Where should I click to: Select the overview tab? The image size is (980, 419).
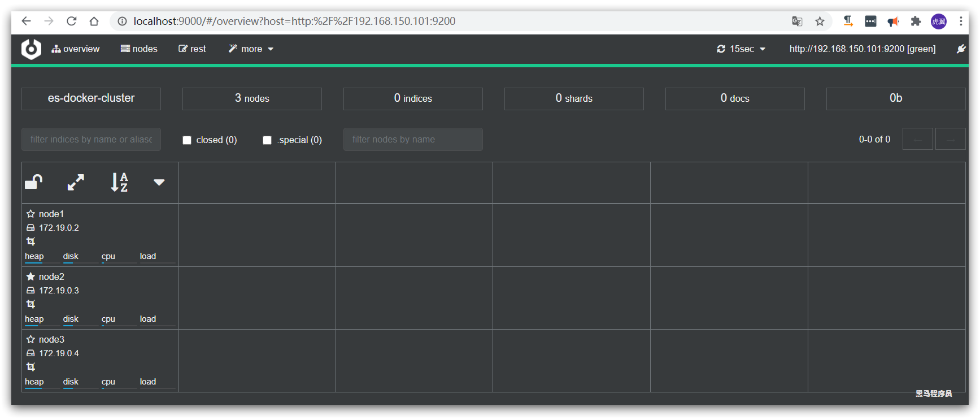75,49
